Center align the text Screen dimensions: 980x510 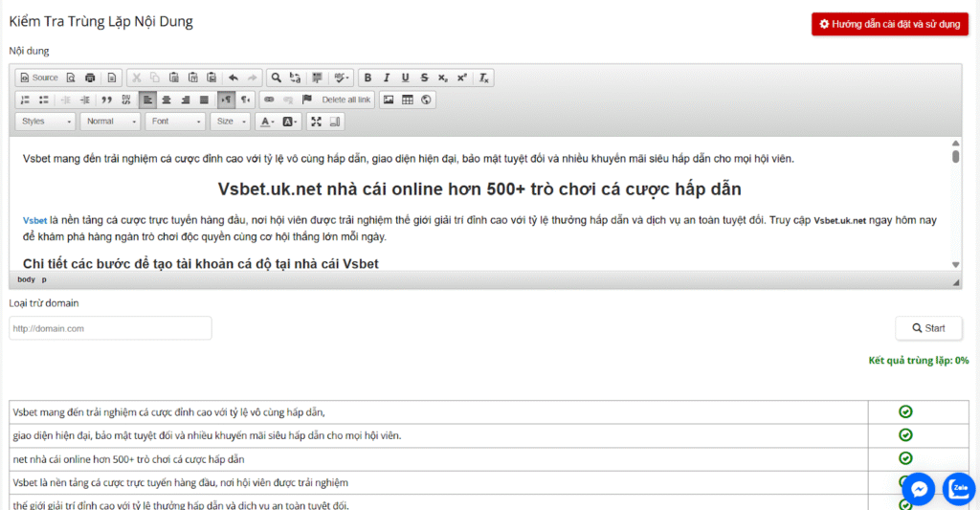167,100
